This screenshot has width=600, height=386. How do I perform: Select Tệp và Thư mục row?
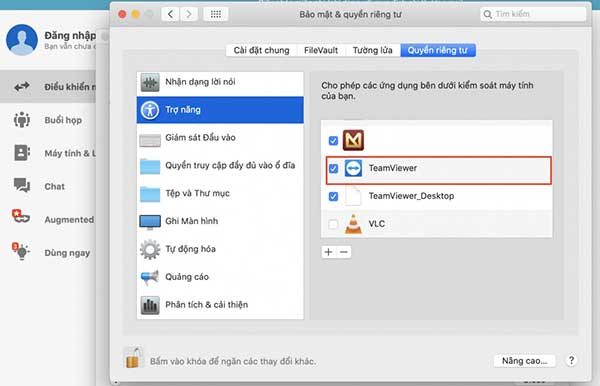click(x=220, y=194)
